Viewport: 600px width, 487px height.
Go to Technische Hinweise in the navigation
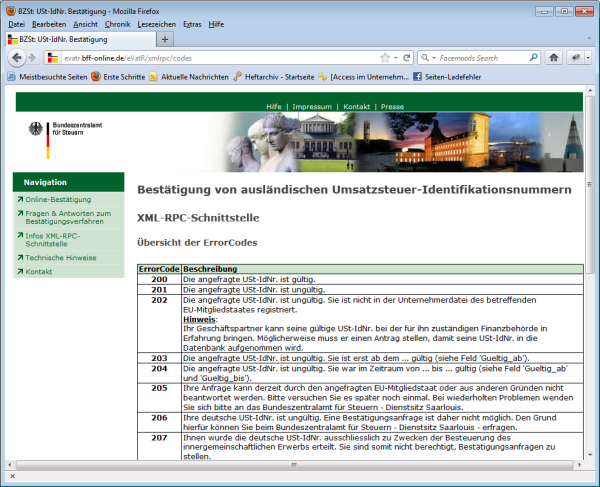(61, 257)
